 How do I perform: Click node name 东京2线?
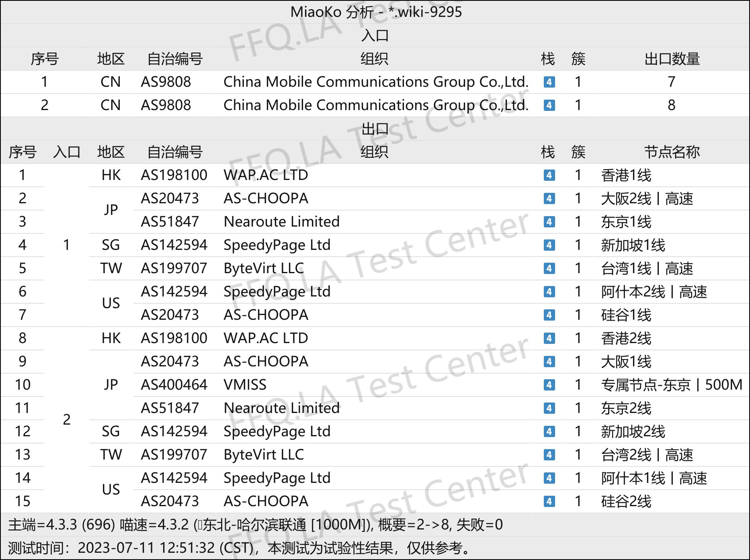click(x=626, y=408)
